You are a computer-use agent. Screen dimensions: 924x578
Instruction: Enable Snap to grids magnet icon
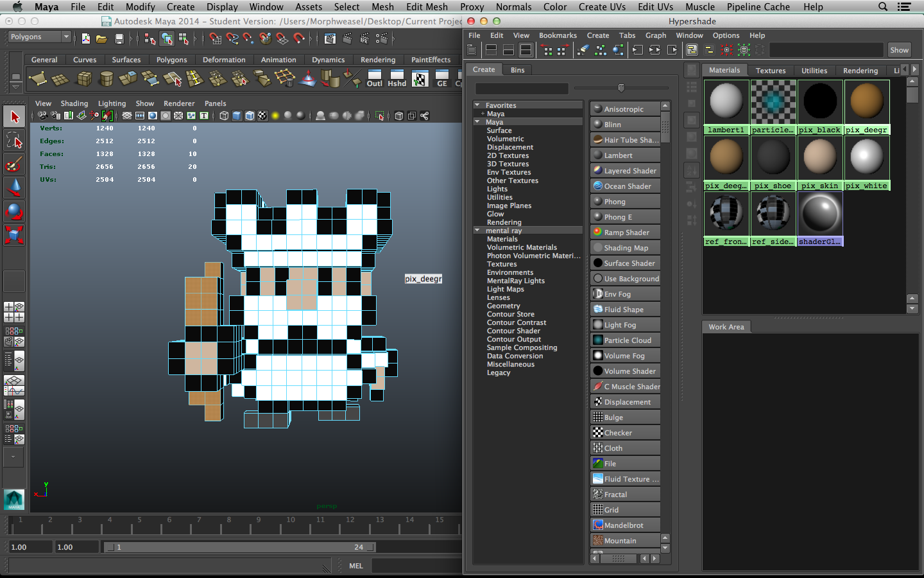tap(216, 39)
